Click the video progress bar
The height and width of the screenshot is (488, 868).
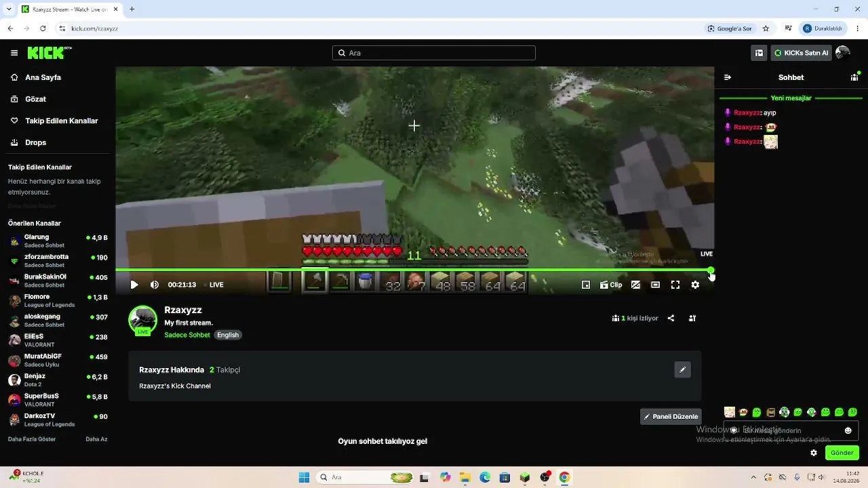414,270
